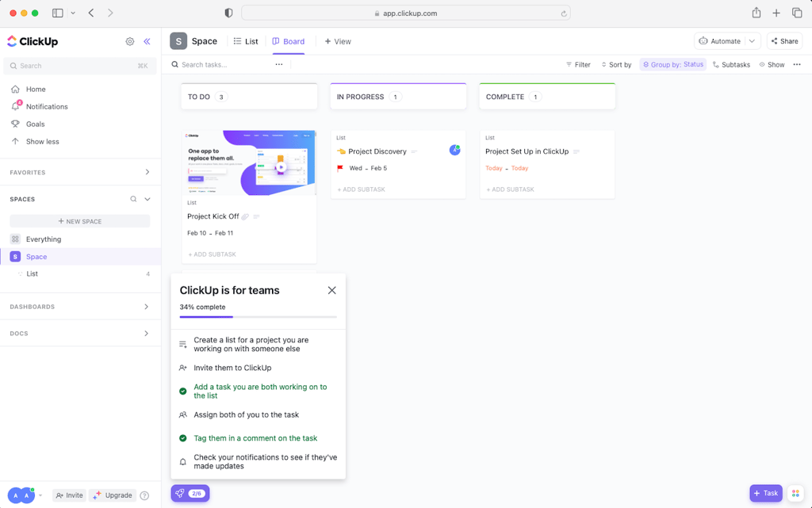Add subtask to Project Set Up
Screen dimensions: 812x508
click(x=511, y=189)
